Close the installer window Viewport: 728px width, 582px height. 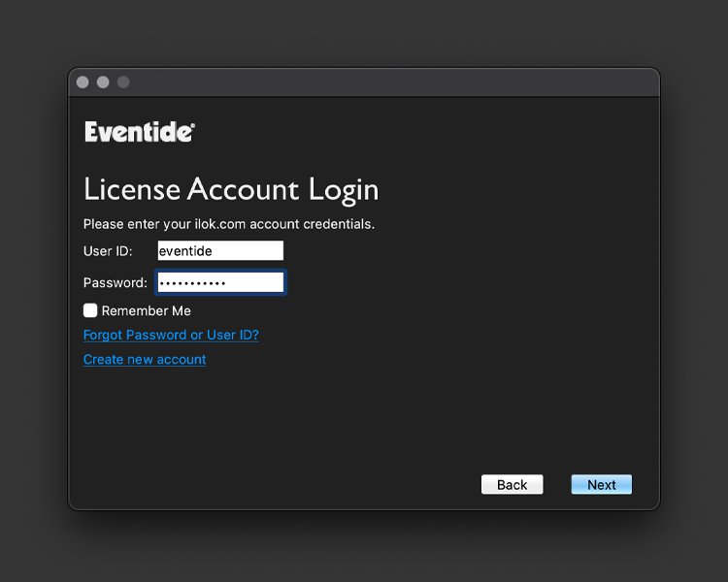(83, 82)
